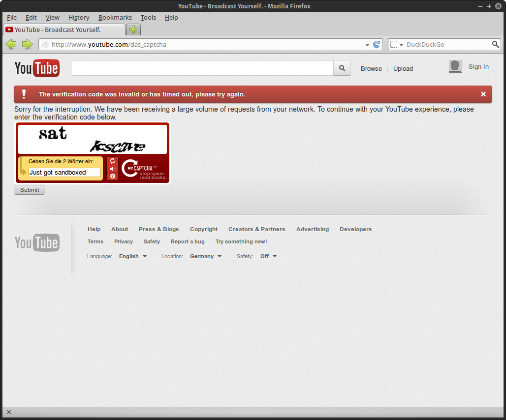Open the History menu
506x420 pixels.
click(79, 17)
